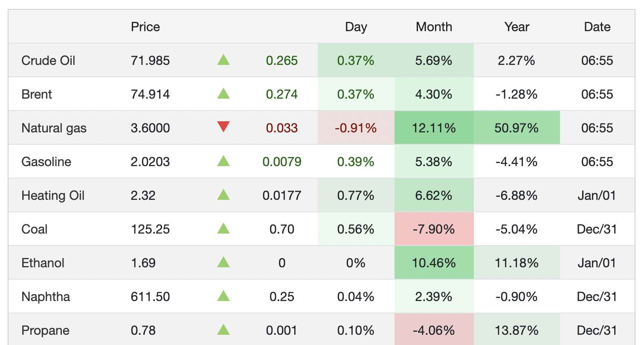Click the green up arrow in Naphtha row

[x=223, y=295]
